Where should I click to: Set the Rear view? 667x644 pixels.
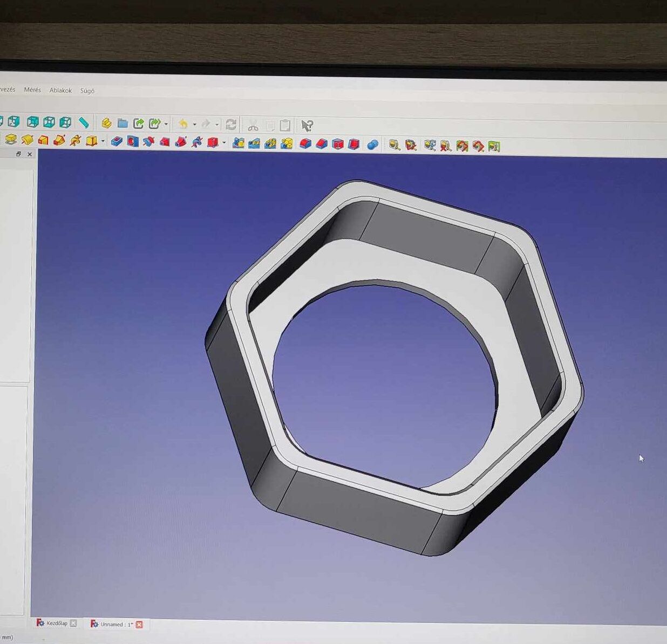[33, 122]
